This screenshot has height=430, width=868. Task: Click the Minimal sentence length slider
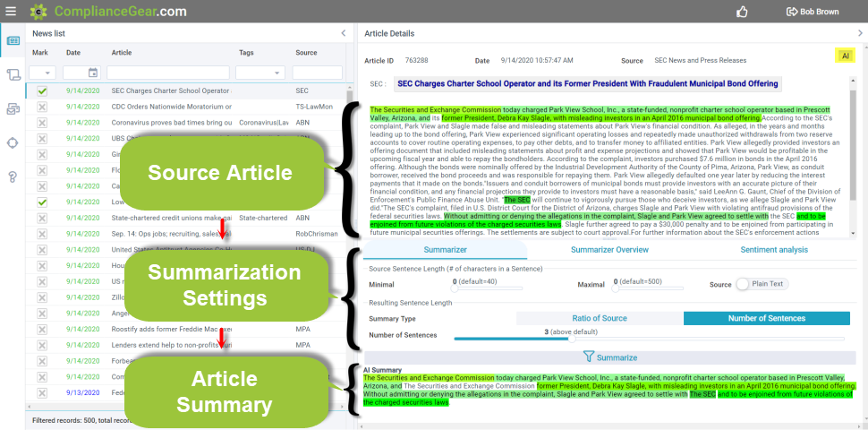[489, 288]
